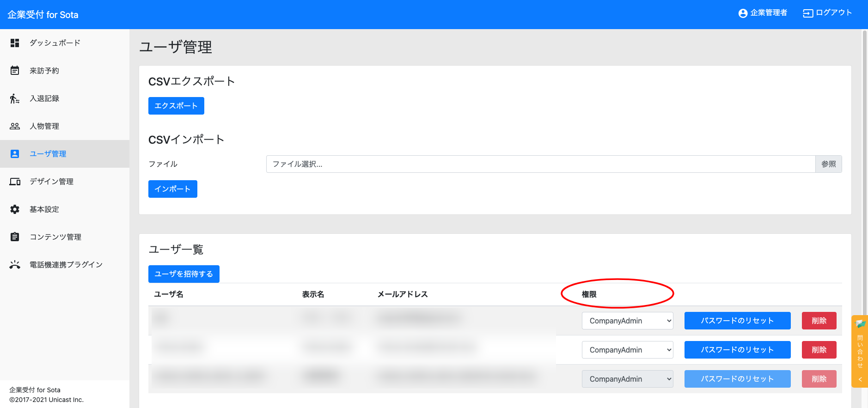Click ユーザを招待する button
868x408 pixels.
coord(184,274)
